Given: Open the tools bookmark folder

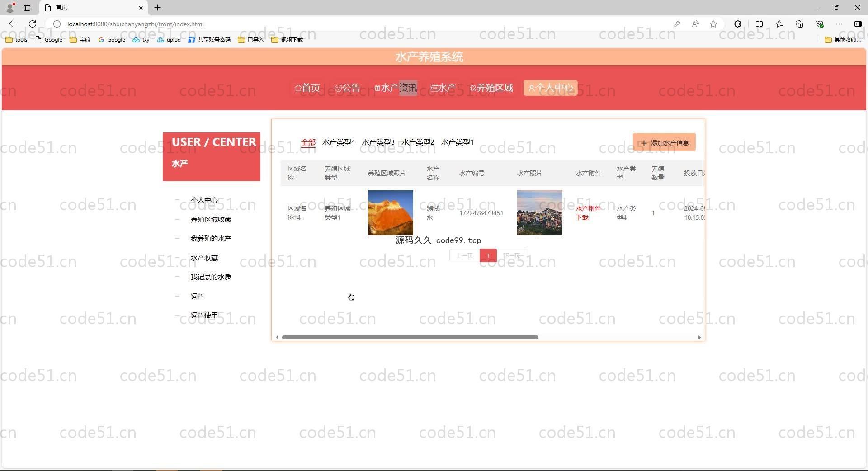Looking at the screenshot, I should tap(16, 40).
